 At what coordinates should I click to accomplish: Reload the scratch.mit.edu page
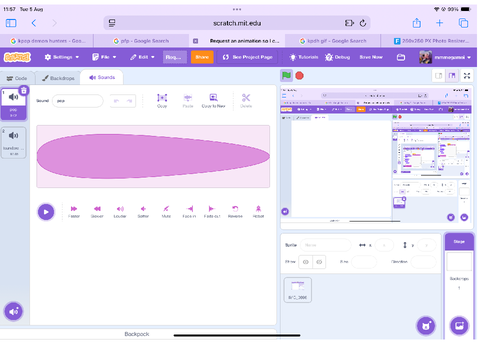363,23
